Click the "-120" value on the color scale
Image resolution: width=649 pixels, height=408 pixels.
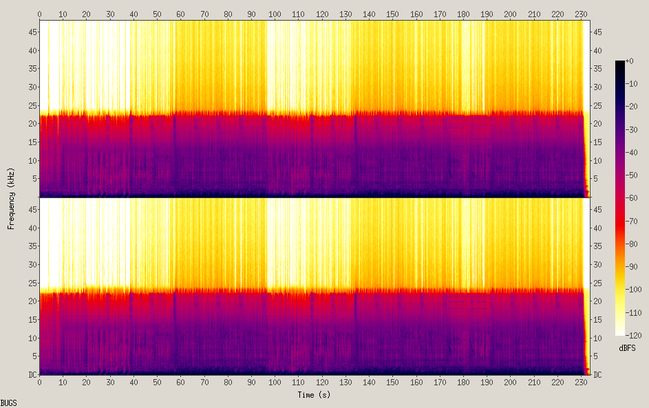(635, 336)
